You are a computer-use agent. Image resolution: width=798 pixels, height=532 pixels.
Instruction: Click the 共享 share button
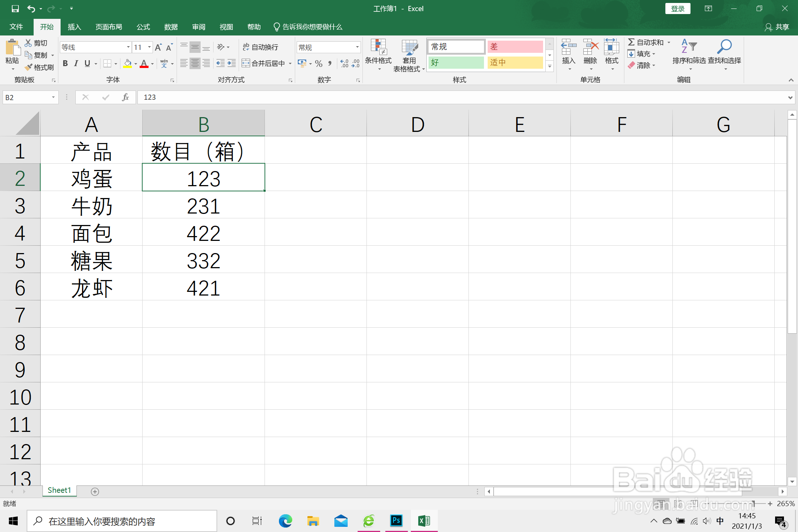point(777,27)
